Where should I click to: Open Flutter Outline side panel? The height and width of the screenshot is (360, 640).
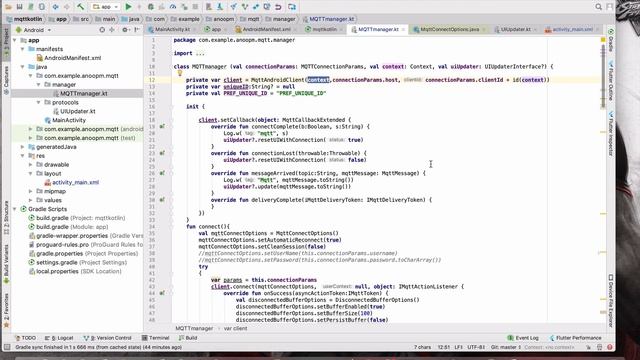tap(611, 80)
